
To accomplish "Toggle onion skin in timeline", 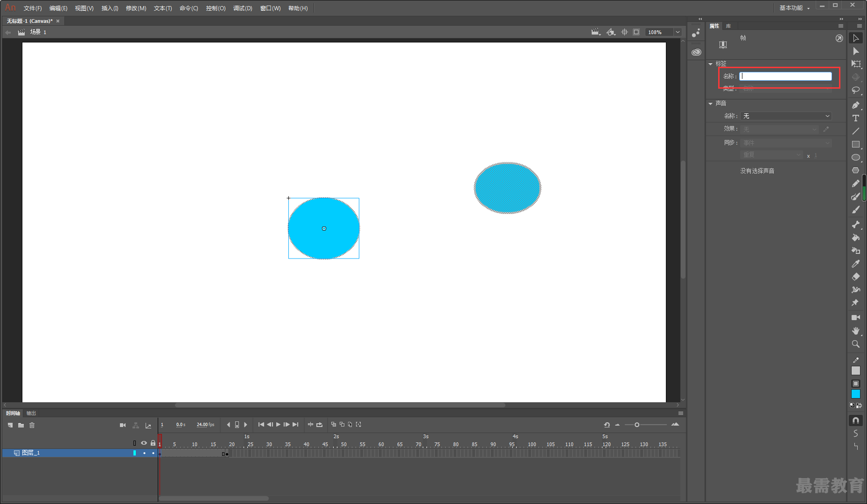I will [333, 425].
